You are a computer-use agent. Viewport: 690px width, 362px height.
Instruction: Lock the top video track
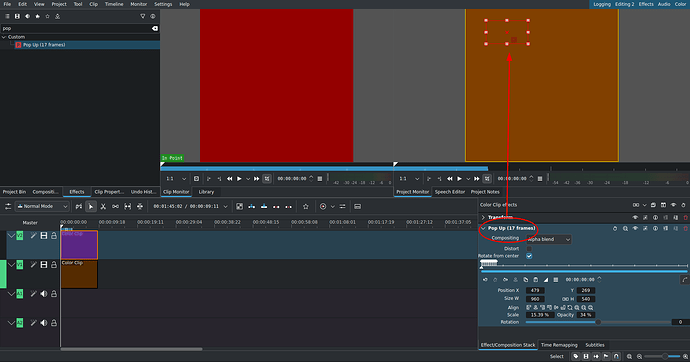click(54, 236)
